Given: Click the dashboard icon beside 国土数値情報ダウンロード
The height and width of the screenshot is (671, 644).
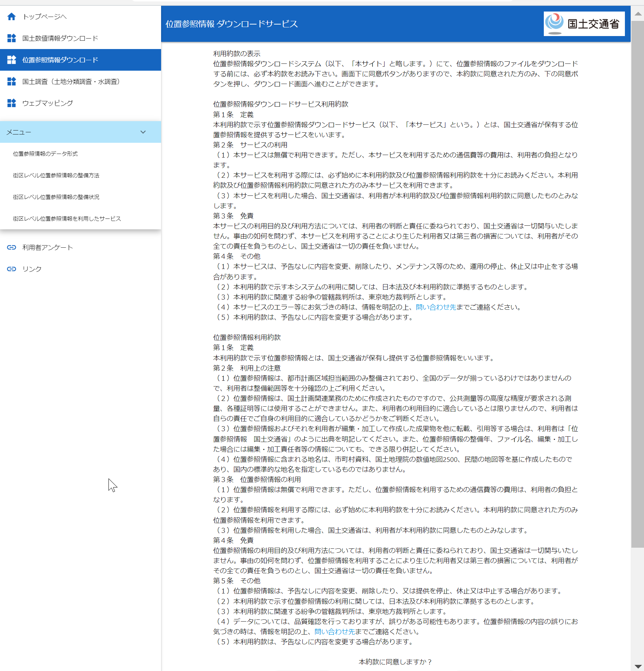Looking at the screenshot, I should (12, 38).
